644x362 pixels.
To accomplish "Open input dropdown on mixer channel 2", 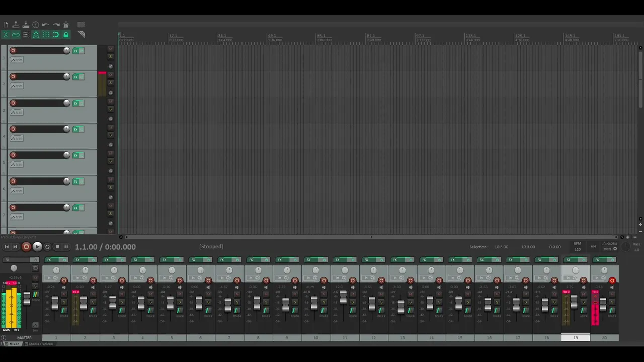I will pos(79,278).
